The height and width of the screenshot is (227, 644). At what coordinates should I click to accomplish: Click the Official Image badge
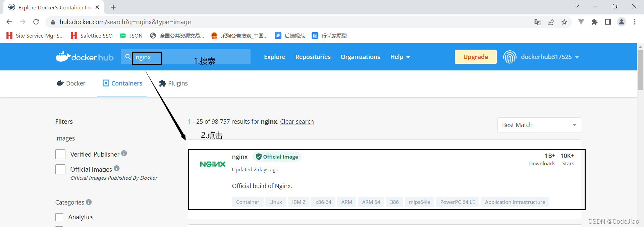[277, 157]
